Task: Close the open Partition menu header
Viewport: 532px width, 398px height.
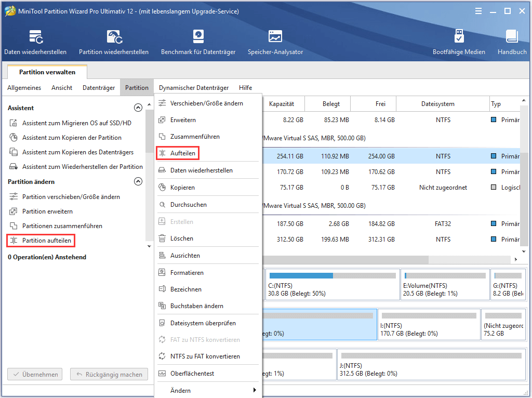Action: (137, 87)
